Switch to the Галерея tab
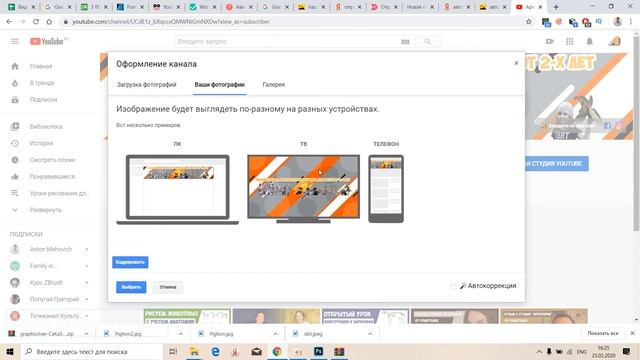 [x=273, y=84]
